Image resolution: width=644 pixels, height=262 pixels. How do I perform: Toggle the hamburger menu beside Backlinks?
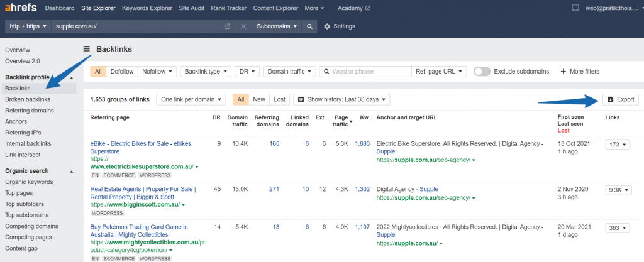[86, 49]
